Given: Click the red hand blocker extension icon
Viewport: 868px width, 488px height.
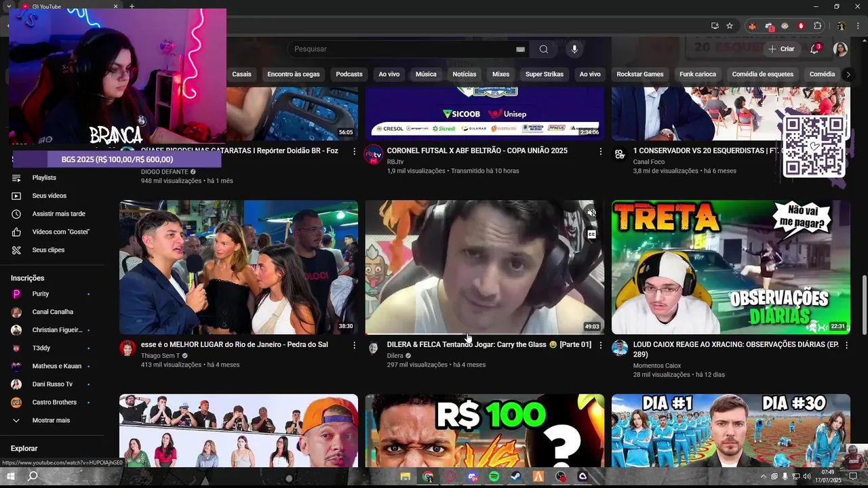Looking at the screenshot, I should [x=801, y=26].
